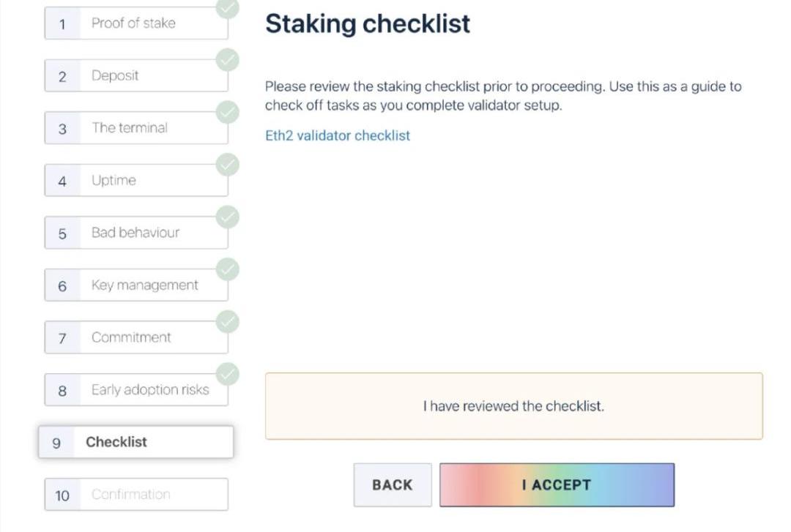Viewport: 791px width, 532px height.
Task: Select the current Checklist step
Action: [135, 442]
